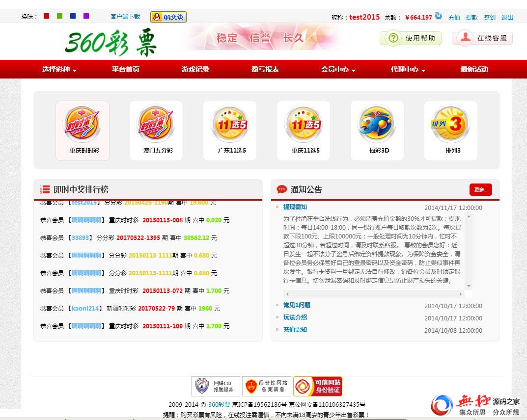
Task: Click the 2014/10/08 12:00:00 notice date
Action: [x=453, y=330]
